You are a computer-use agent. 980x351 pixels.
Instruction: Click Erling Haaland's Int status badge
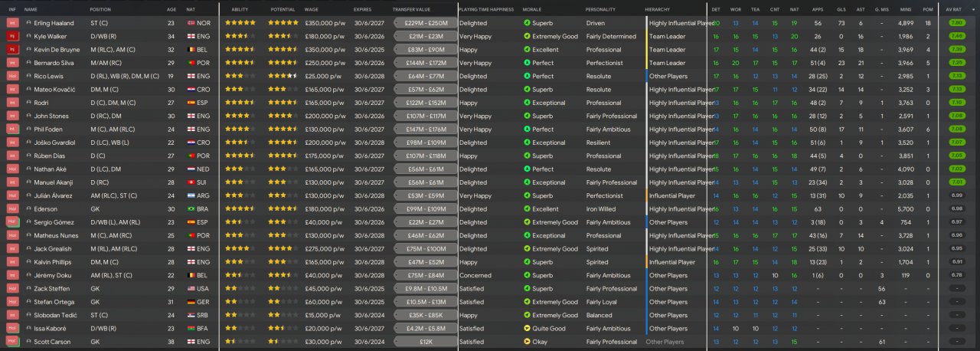click(12, 23)
